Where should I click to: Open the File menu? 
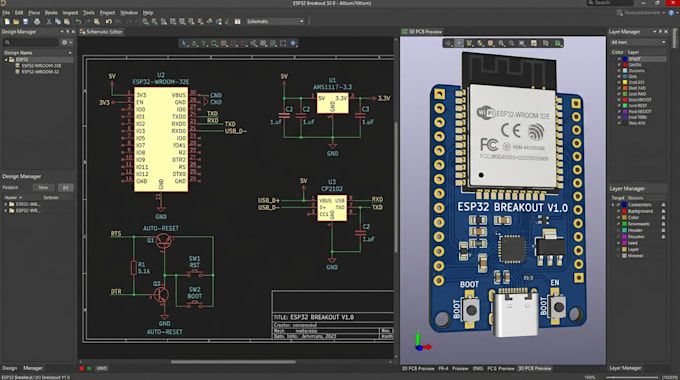pyautogui.click(x=6, y=13)
